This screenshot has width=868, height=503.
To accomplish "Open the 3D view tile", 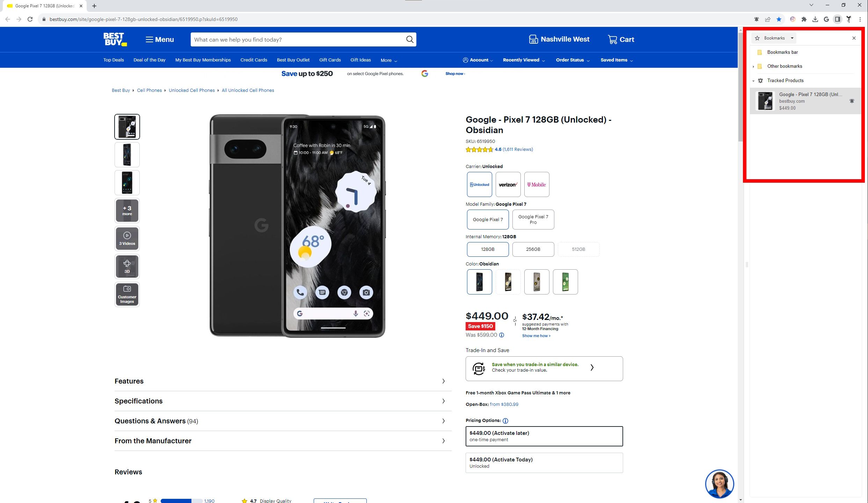I will pos(127,267).
